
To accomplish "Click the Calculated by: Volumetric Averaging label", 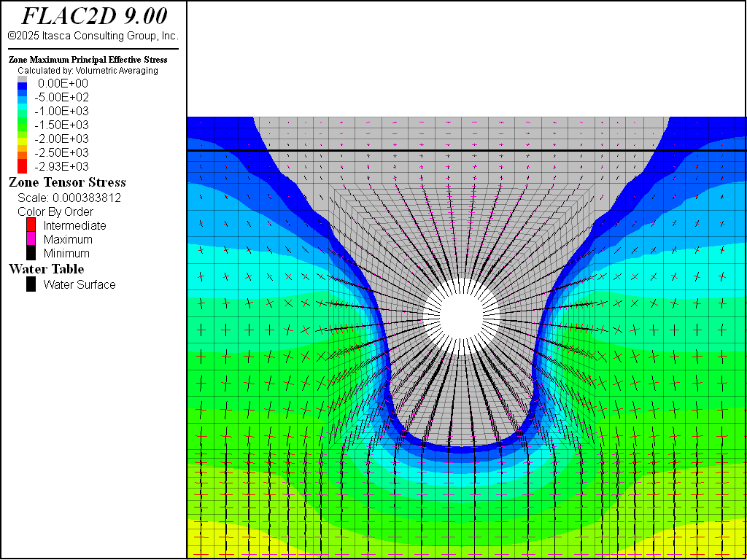I will (88, 71).
